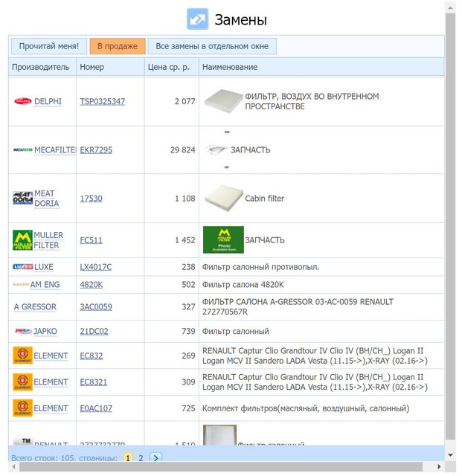Viewport: 462px width, 476px height.
Task: Open the MECAFILTER manufacturer link
Action: point(55,150)
